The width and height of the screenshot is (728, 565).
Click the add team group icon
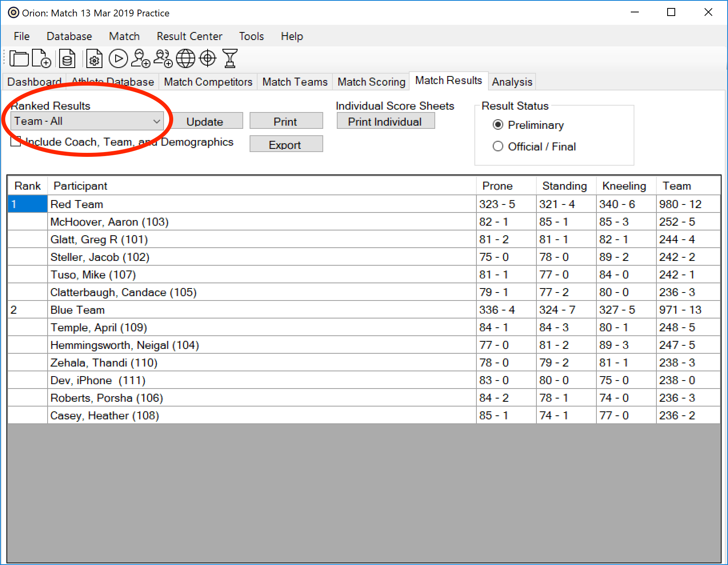163,59
